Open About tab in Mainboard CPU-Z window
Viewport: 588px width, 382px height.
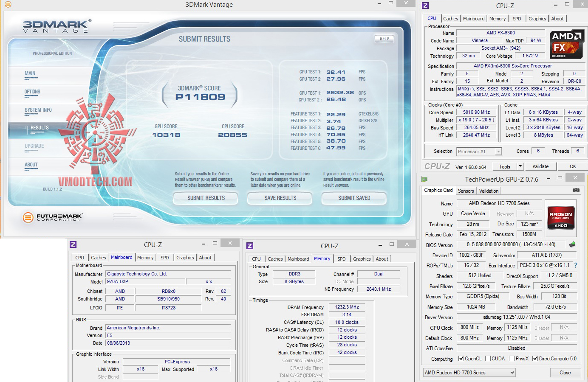point(205,258)
